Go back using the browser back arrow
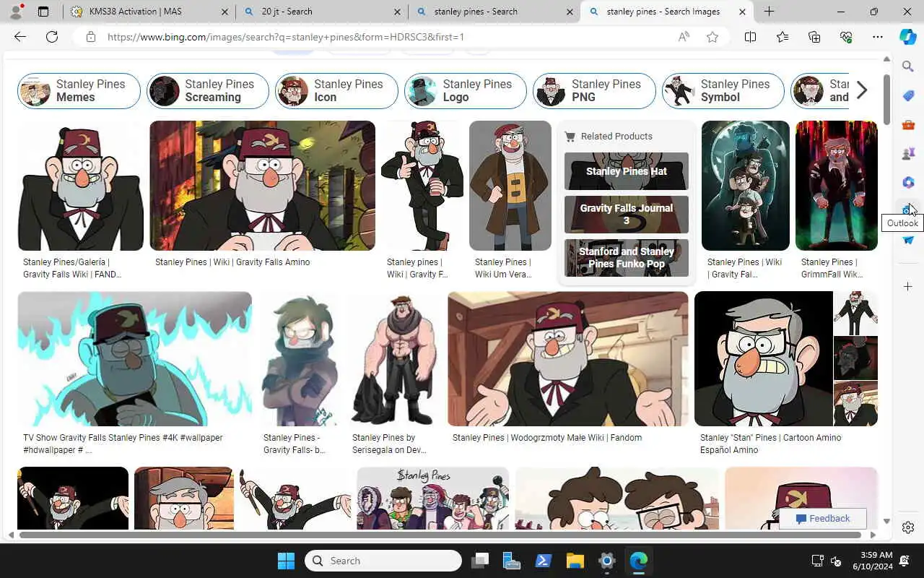 pos(20,37)
